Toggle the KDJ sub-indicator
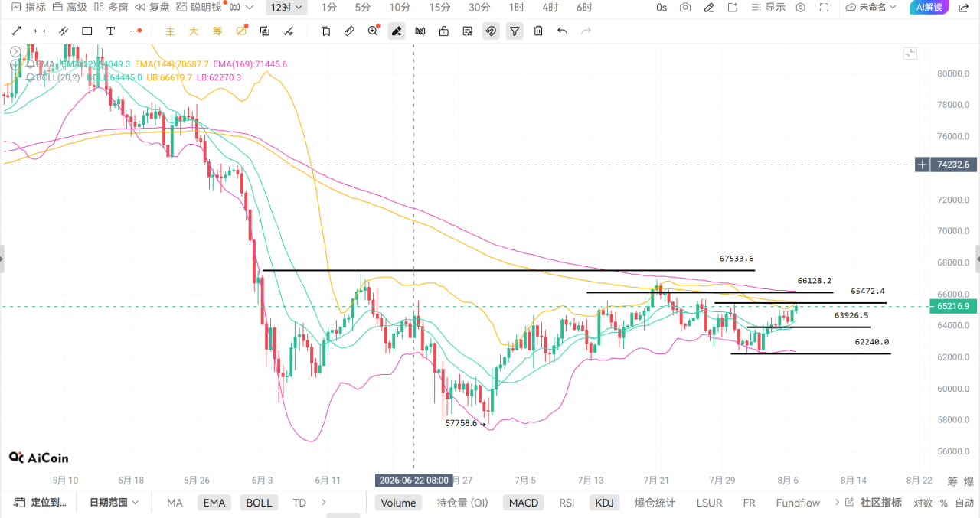 [x=604, y=503]
